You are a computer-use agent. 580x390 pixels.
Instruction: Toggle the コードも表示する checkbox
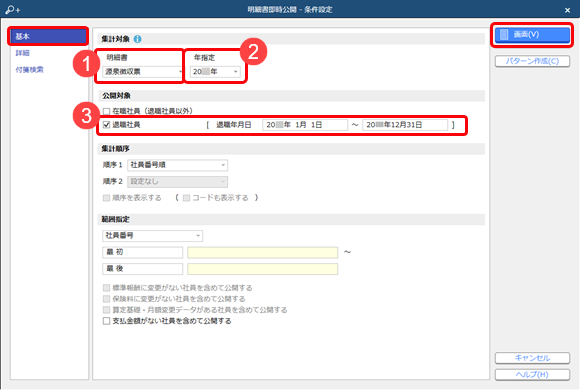coord(186,198)
